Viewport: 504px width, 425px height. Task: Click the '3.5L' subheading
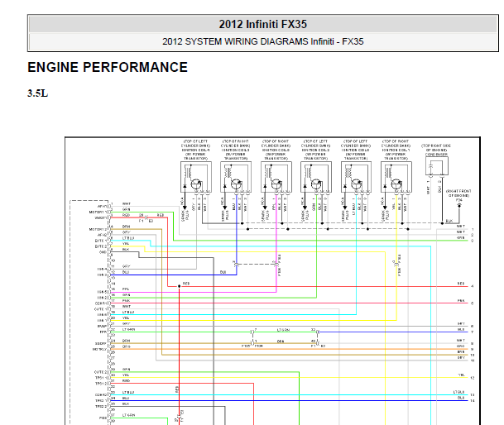click(x=37, y=93)
